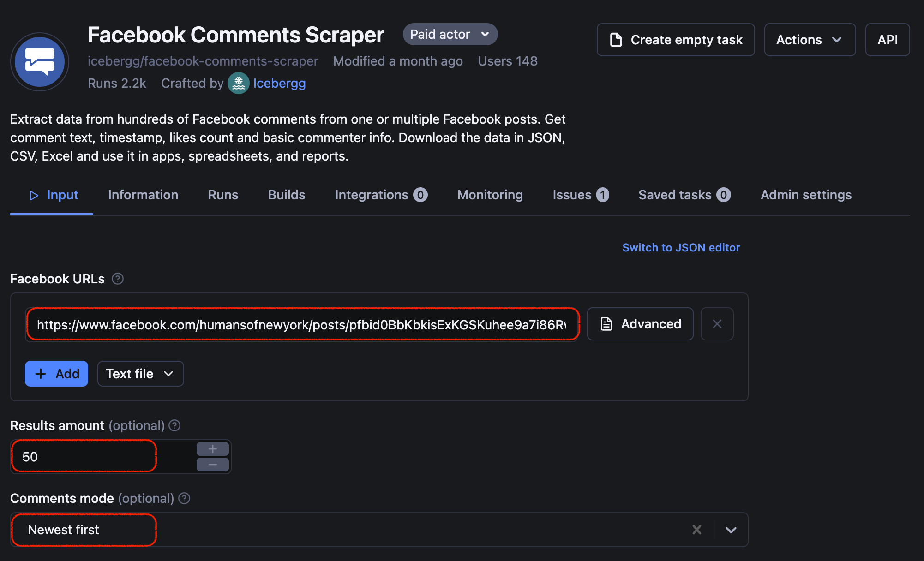Click the Icebergg creator avatar icon
Viewport: 924px width, 561px height.
tap(239, 84)
